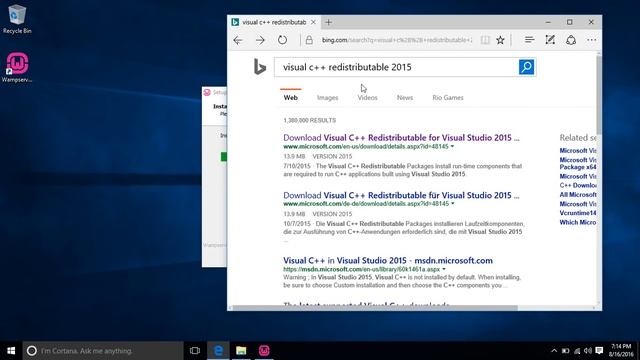Open the German 'für Visual Studio 2015' result
This screenshot has width=640, height=360.
(401, 195)
